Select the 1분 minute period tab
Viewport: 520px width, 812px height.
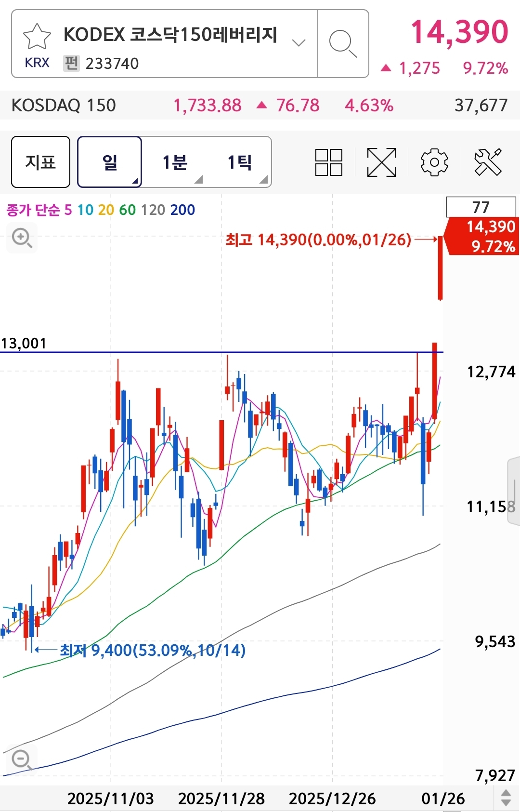click(175, 162)
